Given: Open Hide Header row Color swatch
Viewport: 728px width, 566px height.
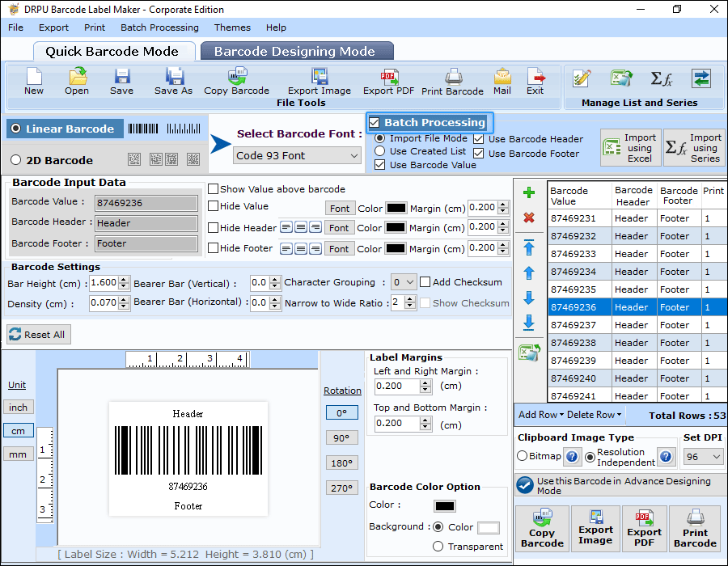Looking at the screenshot, I should 395,228.
